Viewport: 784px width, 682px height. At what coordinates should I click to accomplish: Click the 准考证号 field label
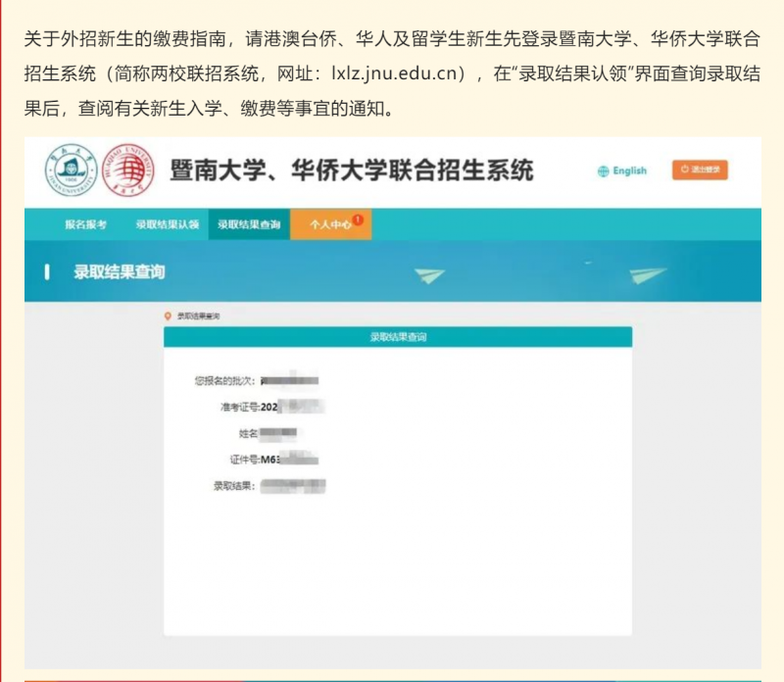(x=240, y=407)
